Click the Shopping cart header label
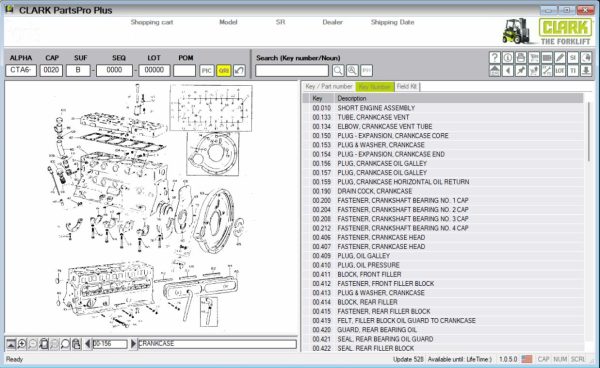 (x=152, y=22)
